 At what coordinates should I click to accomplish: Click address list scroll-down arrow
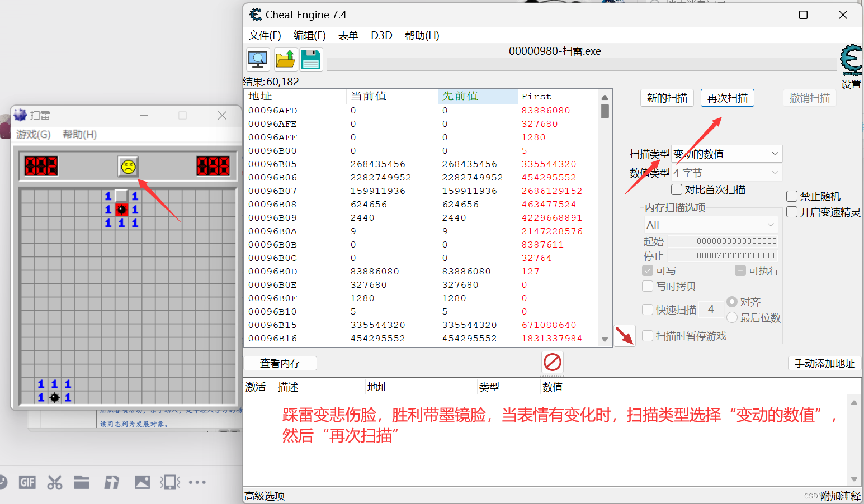854,479
